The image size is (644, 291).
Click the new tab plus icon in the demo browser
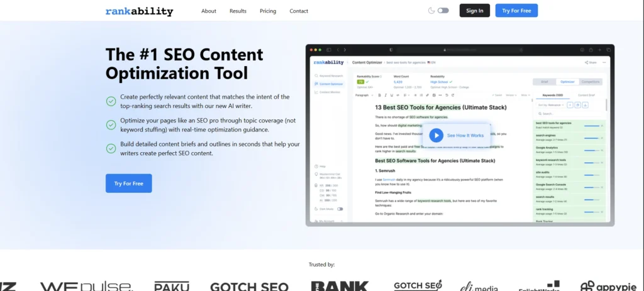(599, 50)
